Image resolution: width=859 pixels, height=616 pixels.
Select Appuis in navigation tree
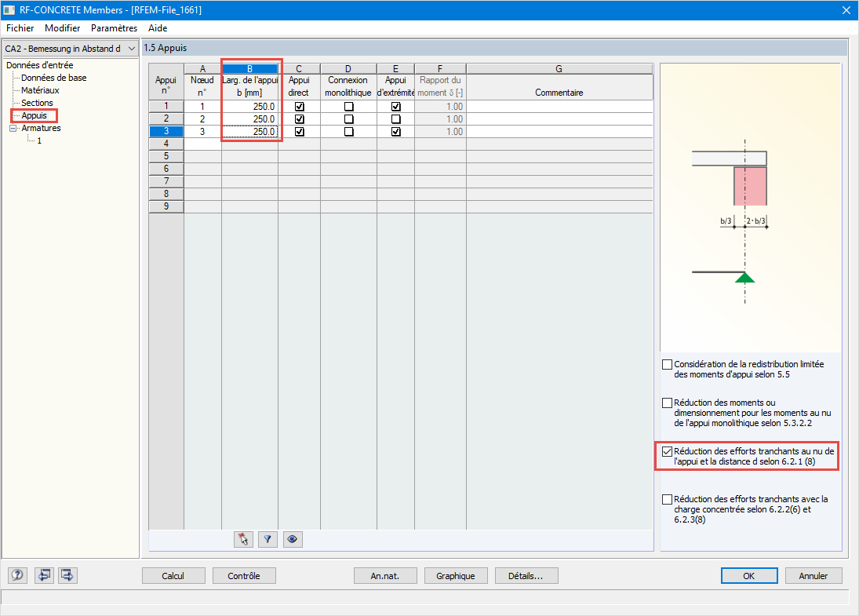[x=34, y=115]
